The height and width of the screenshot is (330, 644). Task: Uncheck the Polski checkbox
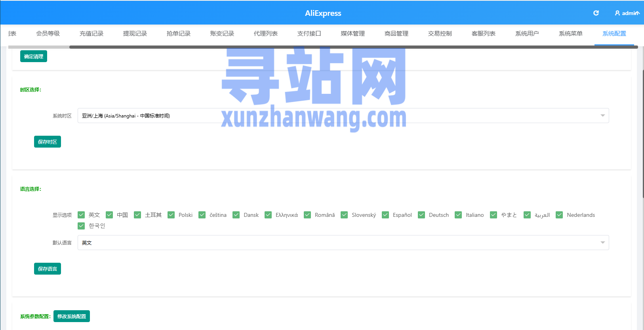click(x=171, y=215)
